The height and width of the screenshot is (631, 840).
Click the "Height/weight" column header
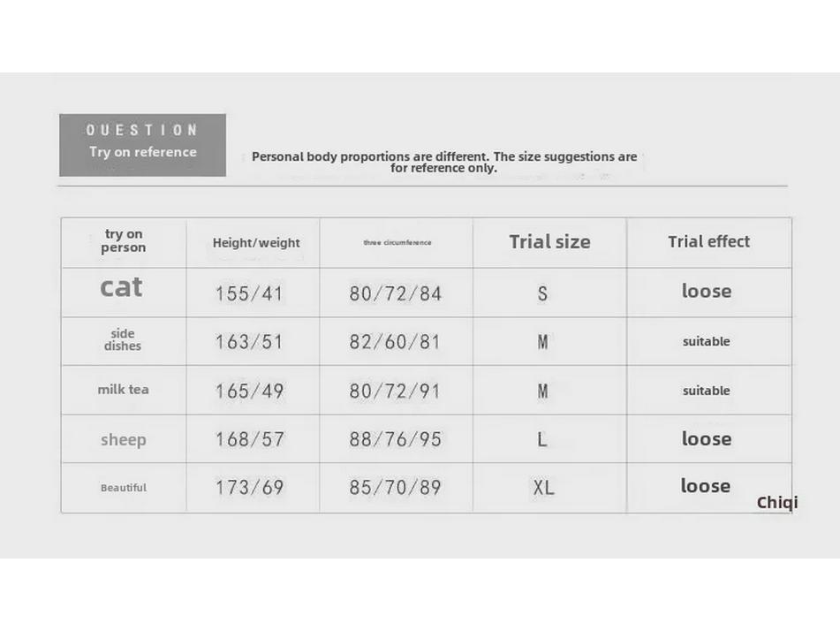[x=256, y=243]
